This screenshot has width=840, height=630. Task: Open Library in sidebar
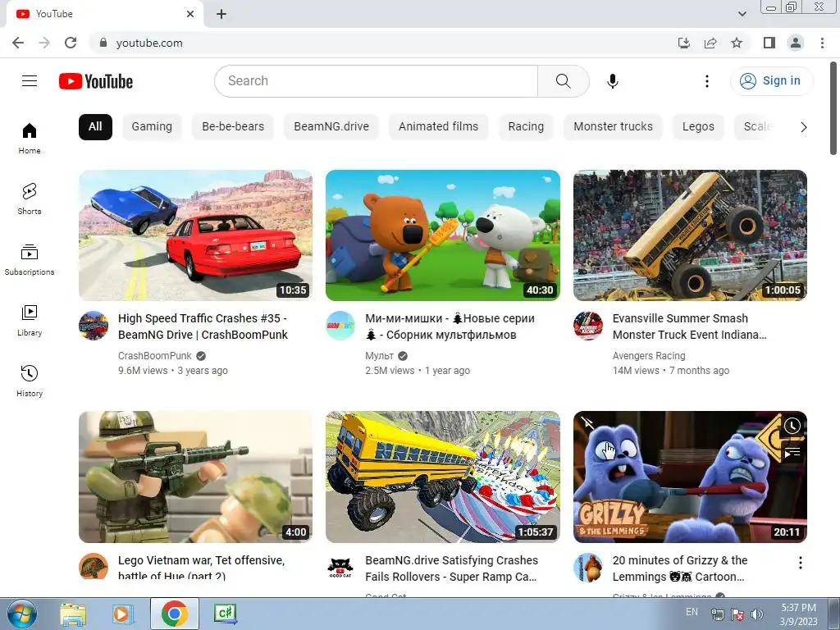tap(30, 321)
